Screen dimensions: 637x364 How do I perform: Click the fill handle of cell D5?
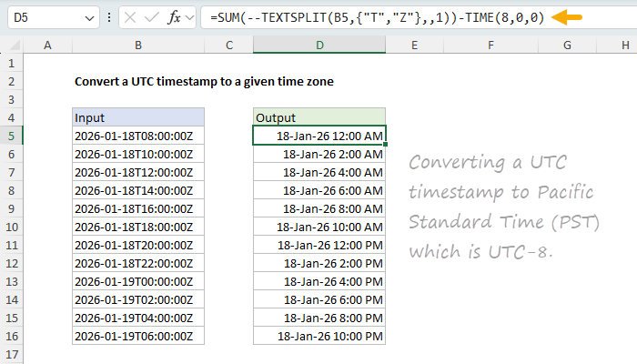pyautogui.click(x=385, y=144)
